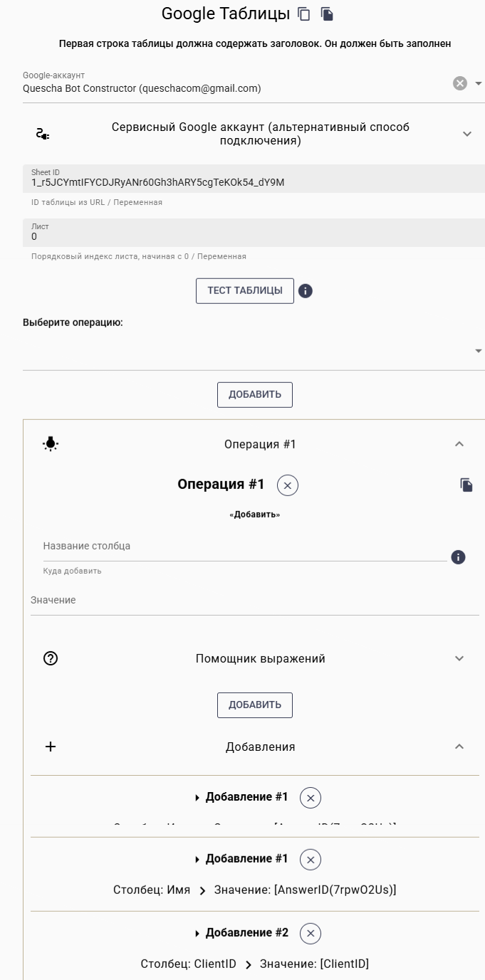Click the plus icon next to Добавления
Screen dimensions: 485x980
click(x=50, y=747)
